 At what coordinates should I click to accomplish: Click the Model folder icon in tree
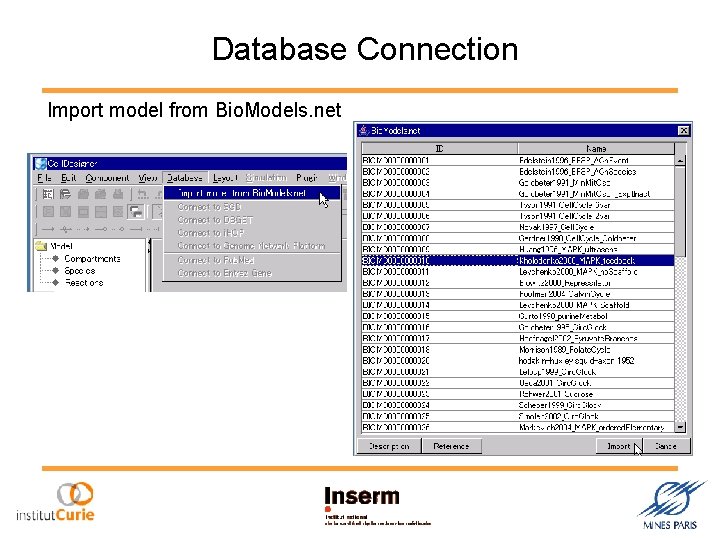[41, 246]
